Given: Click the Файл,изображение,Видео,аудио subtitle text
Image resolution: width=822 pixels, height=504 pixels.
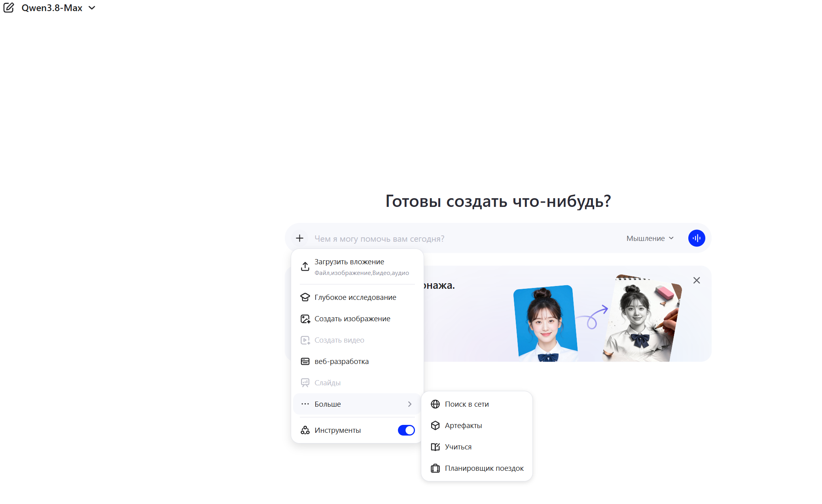Looking at the screenshot, I should point(362,273).
